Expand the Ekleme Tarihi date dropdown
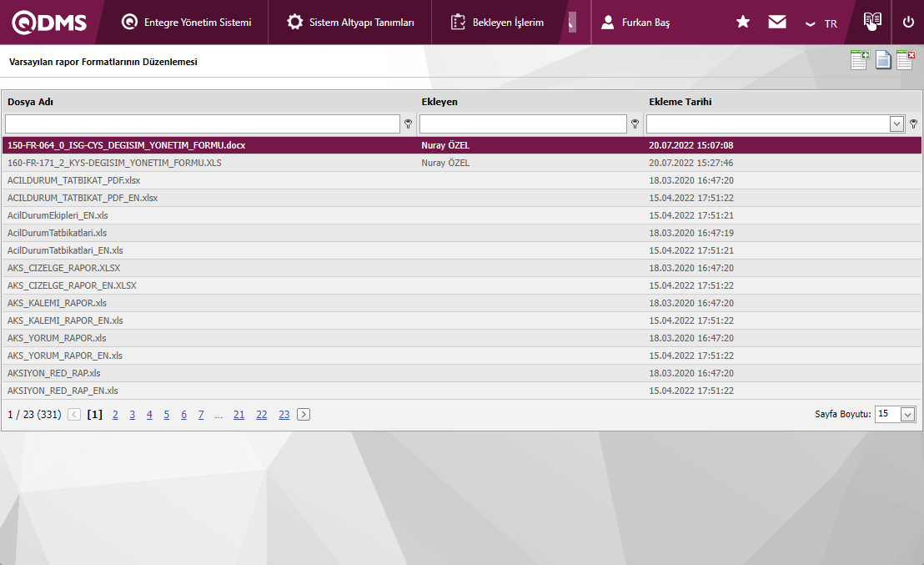Image resolution: width=924 pixels, height=565 pixels. tap(897, 124)
